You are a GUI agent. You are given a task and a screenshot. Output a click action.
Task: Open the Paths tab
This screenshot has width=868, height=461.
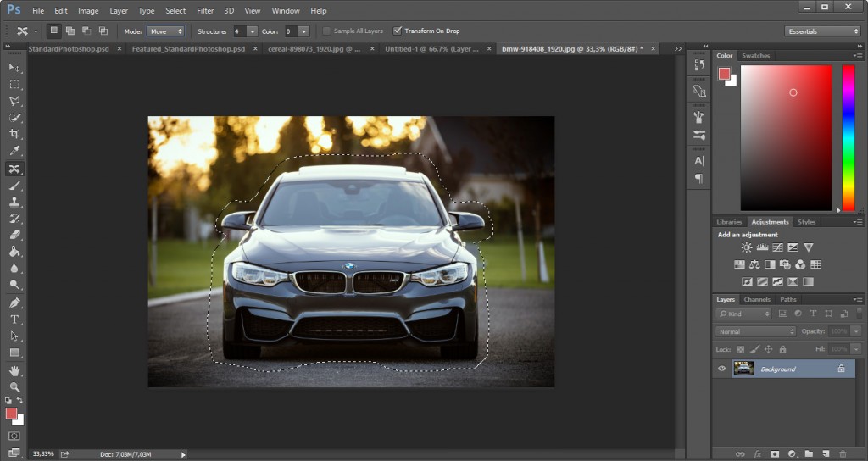788,299
